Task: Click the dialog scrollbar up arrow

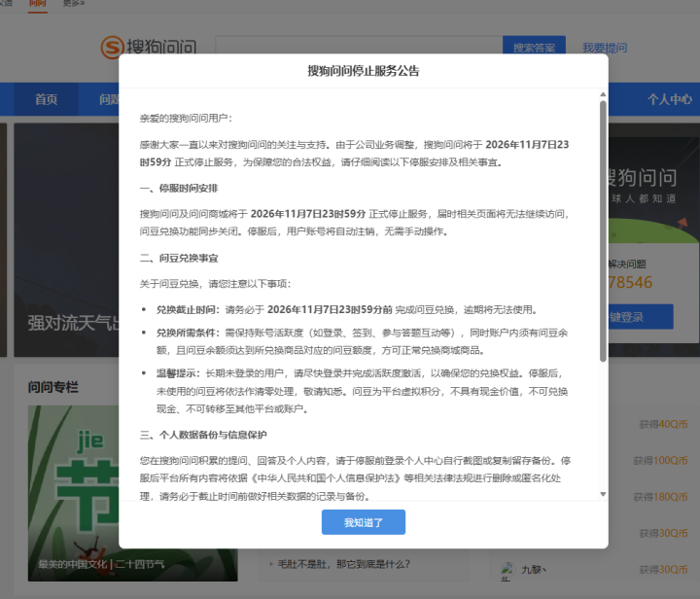Action: tap(603, 94)
